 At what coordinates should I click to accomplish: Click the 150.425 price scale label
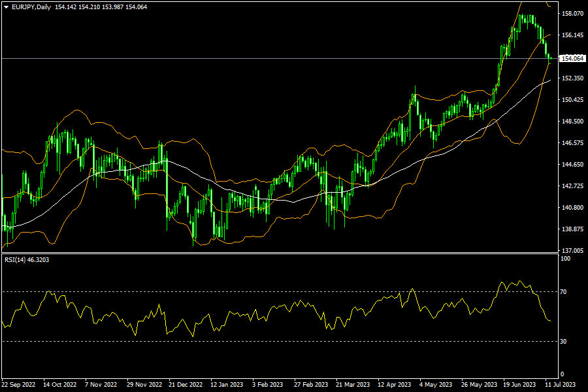(x=572, y=100)
